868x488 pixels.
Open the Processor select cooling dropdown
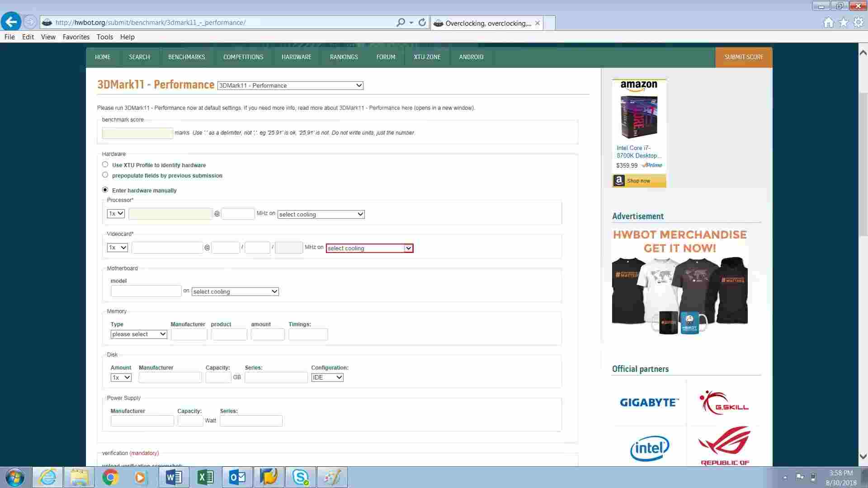click(x=321, y=214)
